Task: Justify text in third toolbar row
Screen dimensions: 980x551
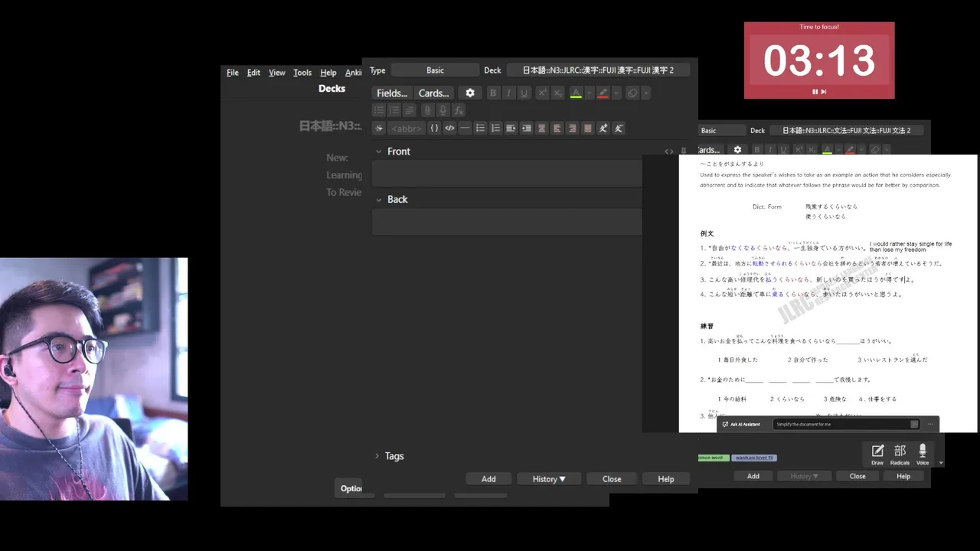Action: 587,128
